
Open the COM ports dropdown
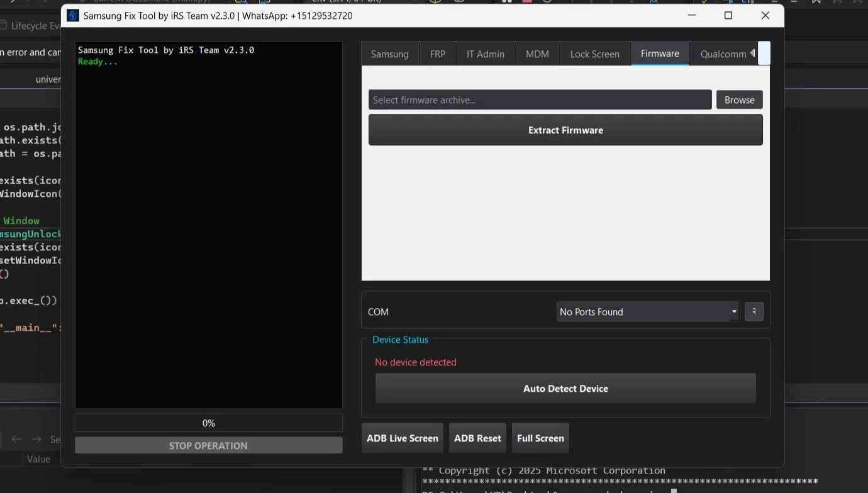point(647,312)
